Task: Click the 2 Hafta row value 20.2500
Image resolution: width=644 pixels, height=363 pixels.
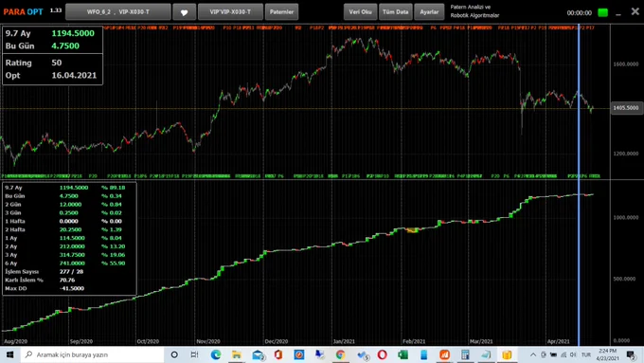Action: (x=70, y=229)
